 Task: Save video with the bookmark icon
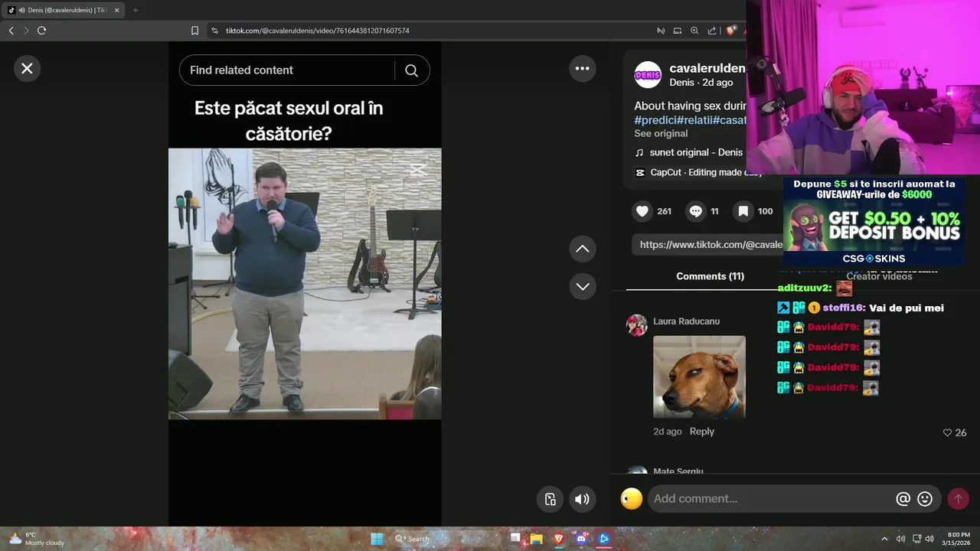click(x=743, y=211)
